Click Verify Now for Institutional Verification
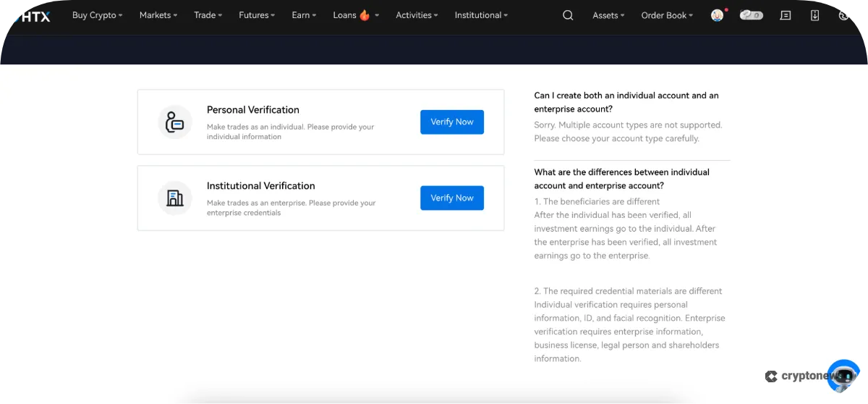The image size is (868, 404). 452,198
